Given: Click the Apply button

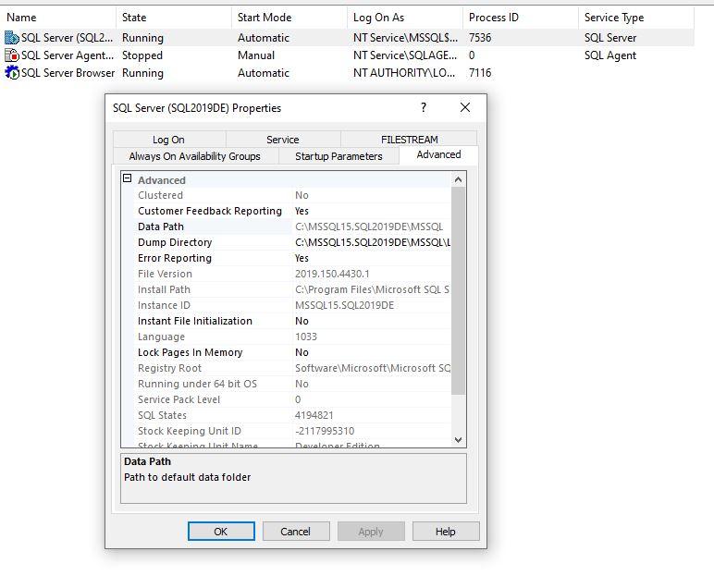Looking at the screenshot, I should click(371, 531).
